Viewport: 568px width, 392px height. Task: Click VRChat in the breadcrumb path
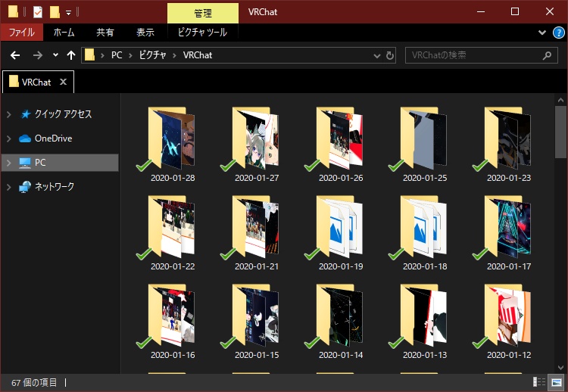(x=198, y=55)
